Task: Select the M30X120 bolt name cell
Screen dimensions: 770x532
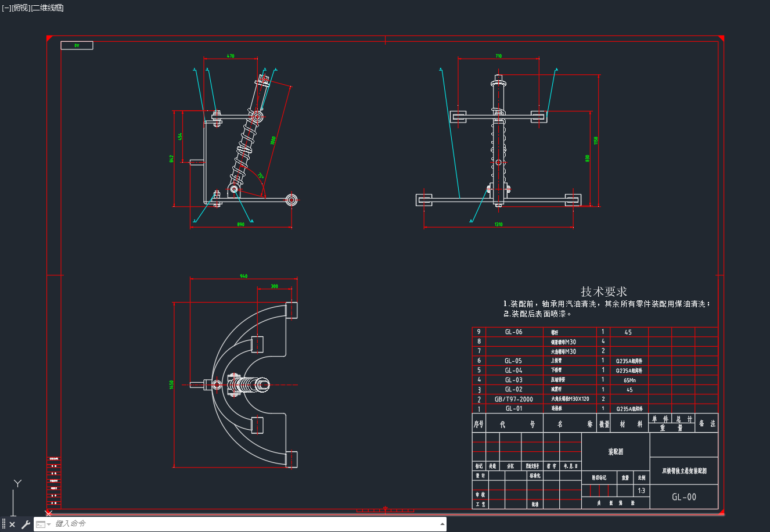Action: (570, 399)
